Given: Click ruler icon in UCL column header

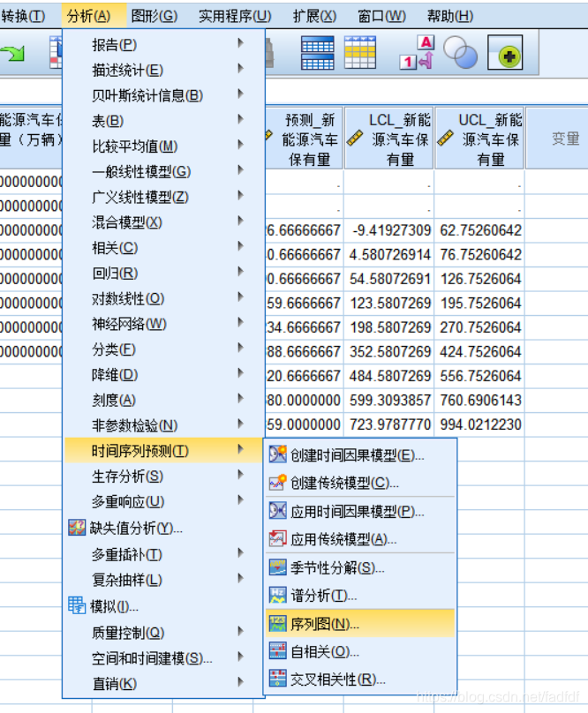Looking at the screenshot, I should click(446, 139).
